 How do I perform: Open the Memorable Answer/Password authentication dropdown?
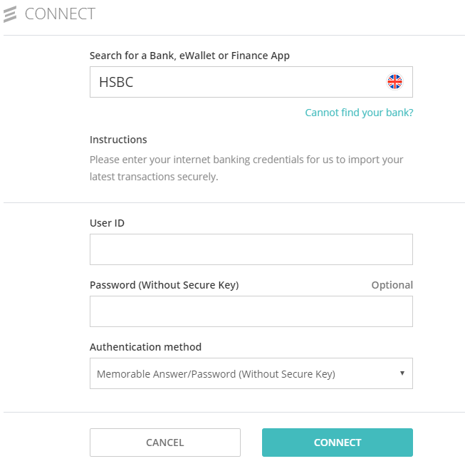coord(251,373)
